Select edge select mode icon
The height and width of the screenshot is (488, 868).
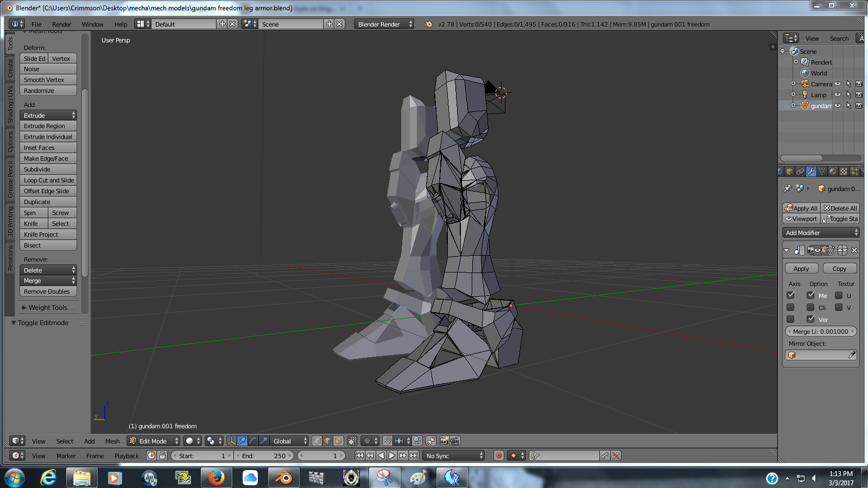pyautogui.click(x=327, y=441)
